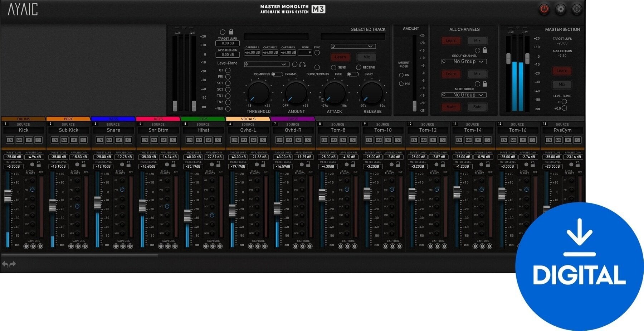This screenshot has height=331, width=644.
Task: Toggle Group Channel lock icon
Action: [485, 50]
